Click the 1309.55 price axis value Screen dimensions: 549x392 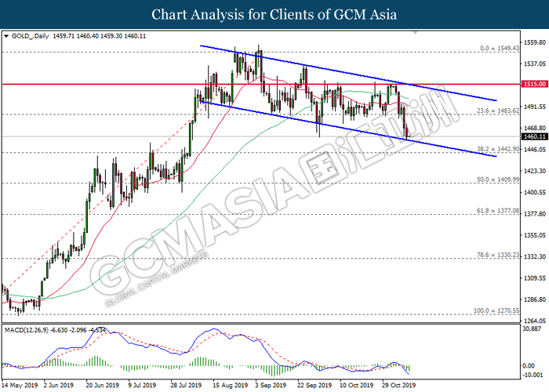[534, 278]
